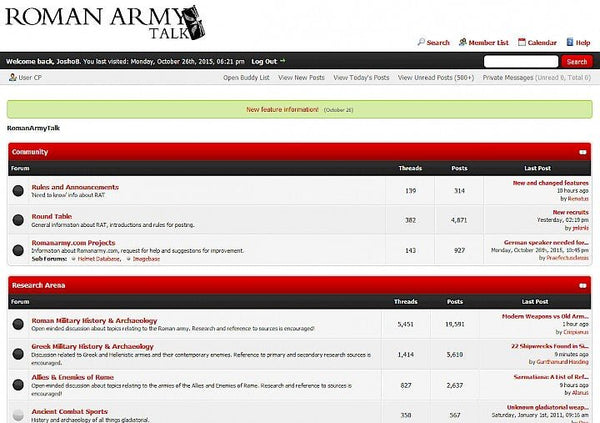Open User CP
This screenshot has height=423, width=600.
(x=30, y=78)
